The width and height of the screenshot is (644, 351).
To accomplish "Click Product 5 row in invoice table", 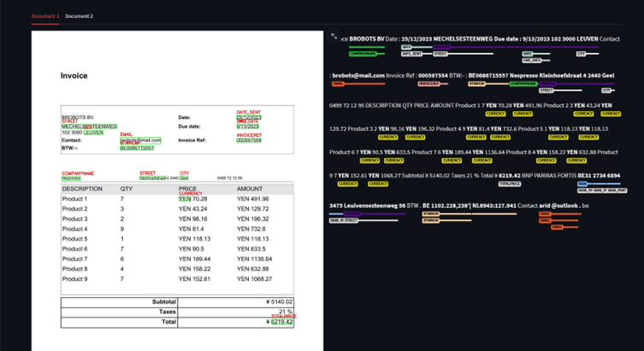I will point(75,239).
